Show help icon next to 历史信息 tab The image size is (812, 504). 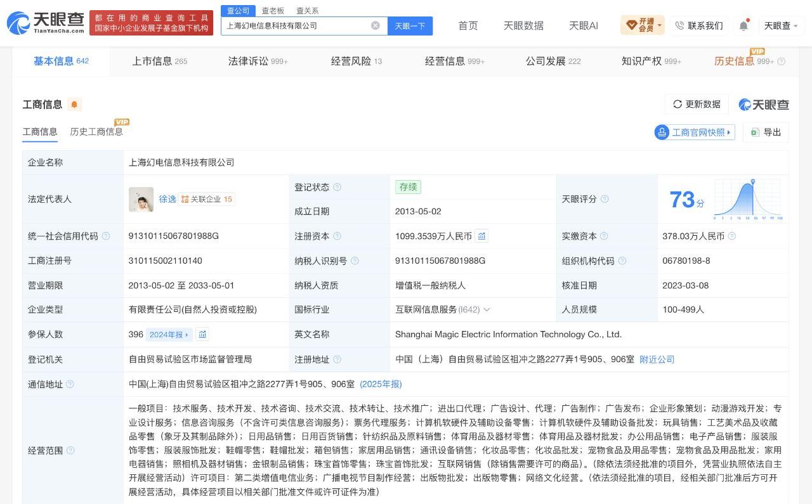[781, 61]
